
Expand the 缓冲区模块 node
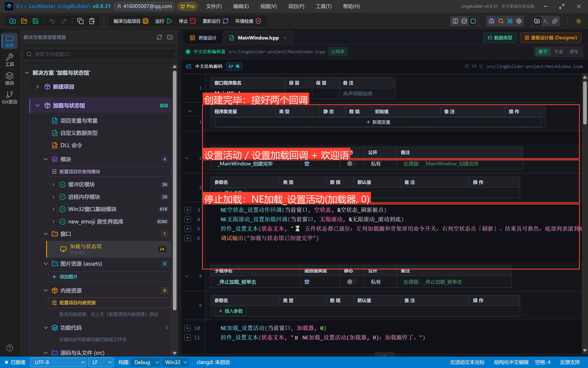[x=54, y=184]
